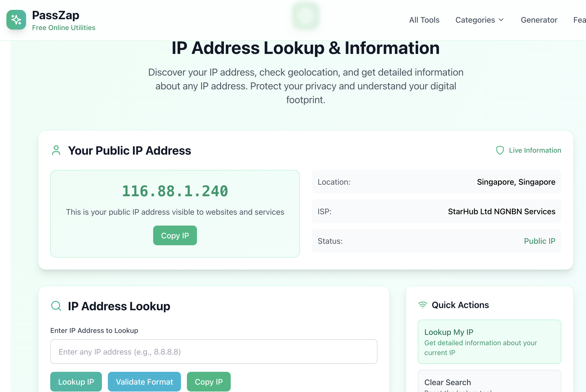Focus the Enter any IP address input field
Screen dimensions: 586x392
(213, 352)
